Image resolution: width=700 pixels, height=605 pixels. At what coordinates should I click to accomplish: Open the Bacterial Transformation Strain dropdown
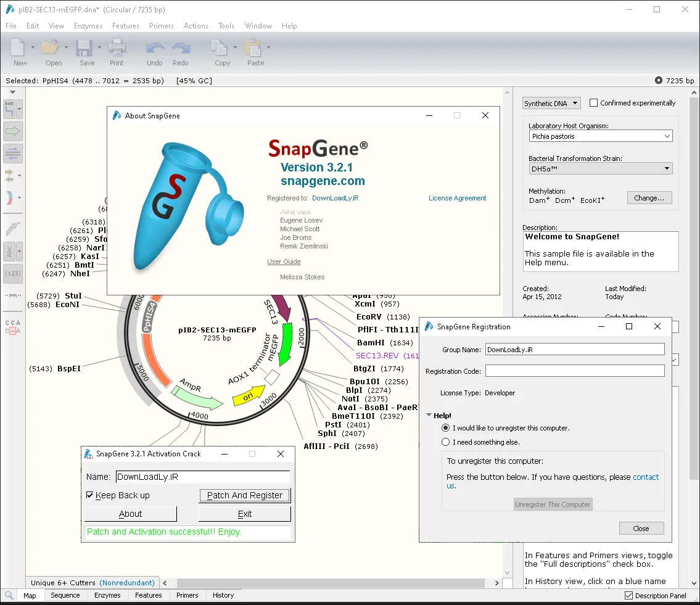click(x=601, y=169)
